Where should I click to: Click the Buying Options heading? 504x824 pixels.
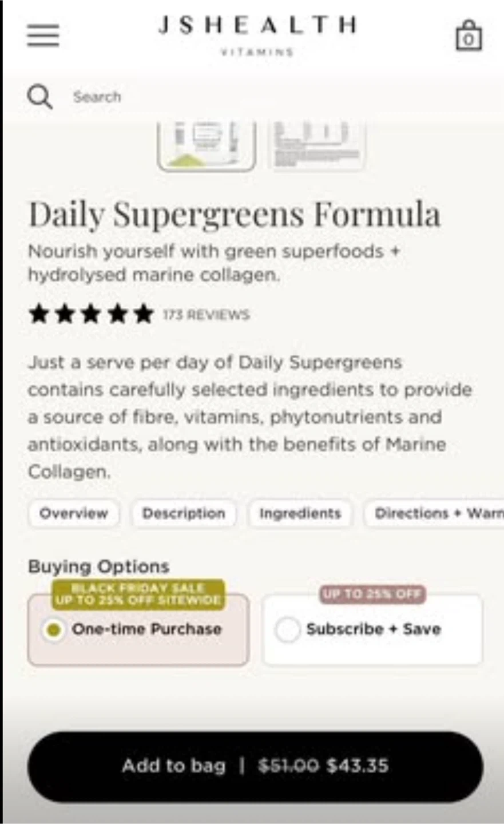(x=98, y=566)
